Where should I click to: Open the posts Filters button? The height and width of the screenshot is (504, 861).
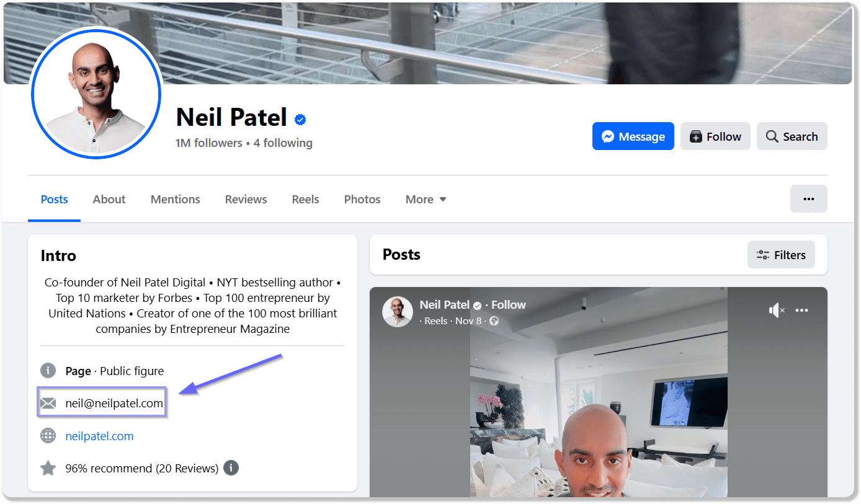781,255
